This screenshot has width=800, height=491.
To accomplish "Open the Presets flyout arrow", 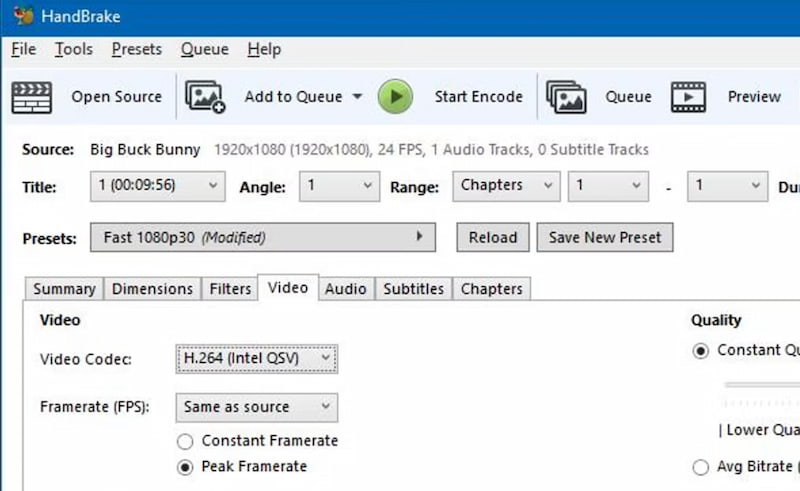I will [419, 236].
